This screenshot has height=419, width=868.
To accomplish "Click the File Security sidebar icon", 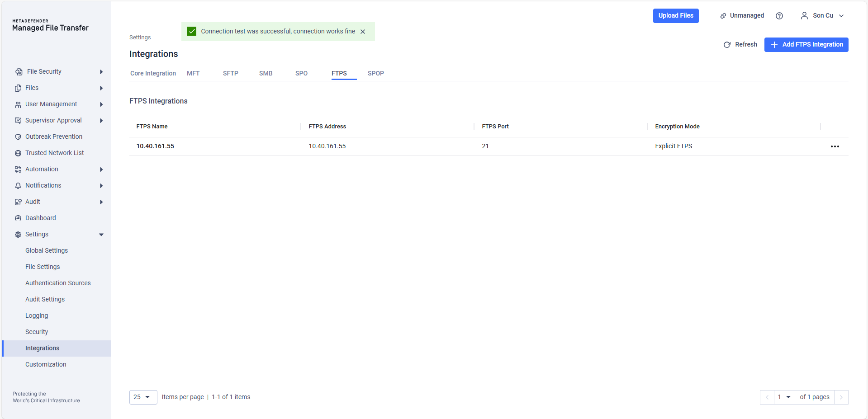I will click(x=19, y=72).
